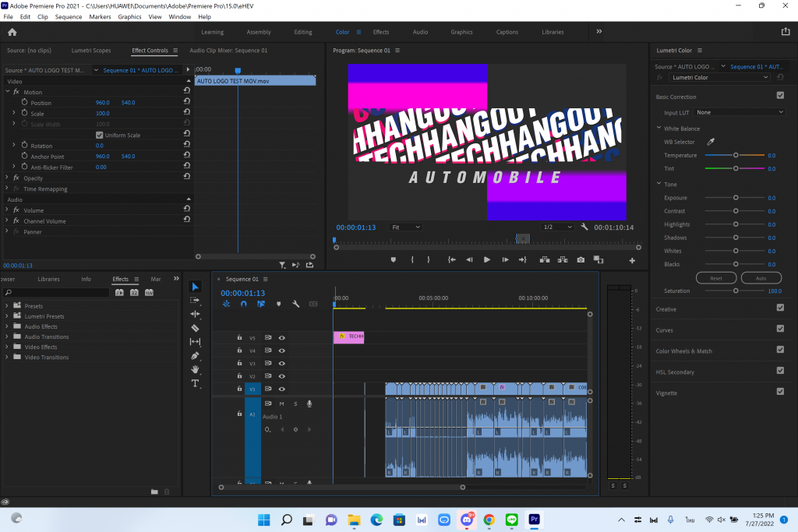Viewport: 798px width, 532px height.
Task: Select the Slip tool
Action: click(195, 342)
